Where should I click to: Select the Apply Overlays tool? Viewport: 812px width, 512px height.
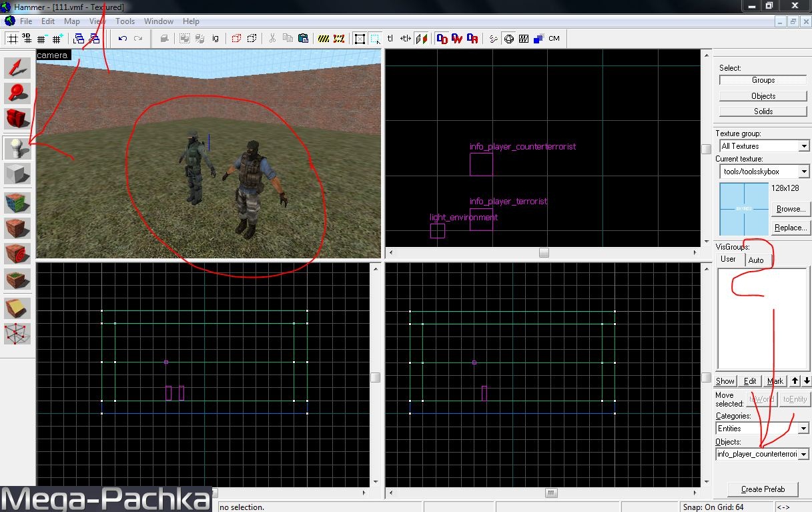[17, 279]
